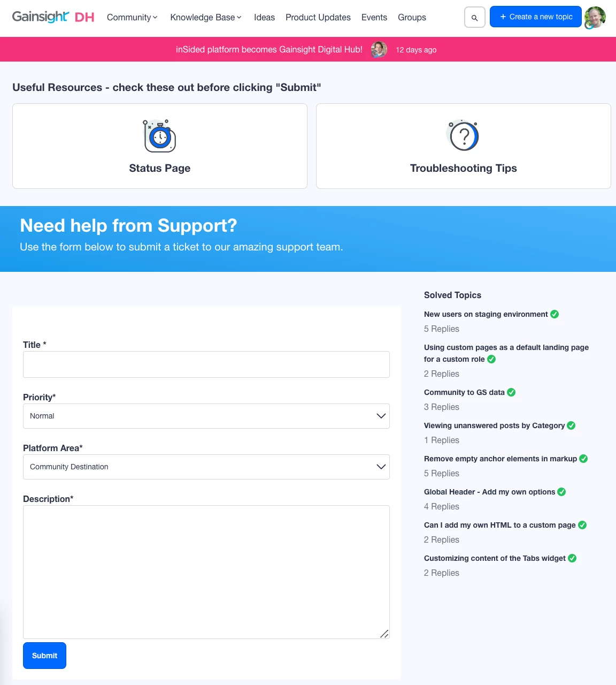
Task: Click Create a new topic button
Action: tap(536, 17)
